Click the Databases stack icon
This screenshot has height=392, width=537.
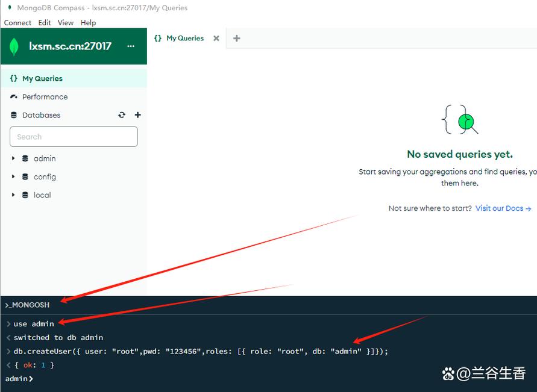point(14,115)
